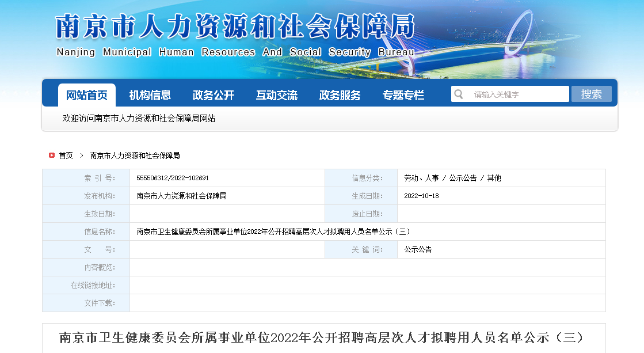Click the 在线链接地址 label
Image resolution: width=644 pixels, height=353 pixels.
93,285
